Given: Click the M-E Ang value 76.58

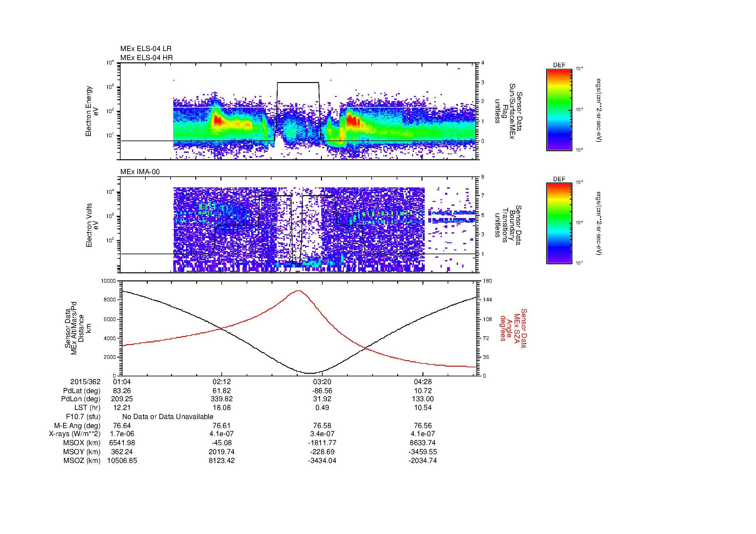Looking at the screenshot, I should click(x=322, y=426).
